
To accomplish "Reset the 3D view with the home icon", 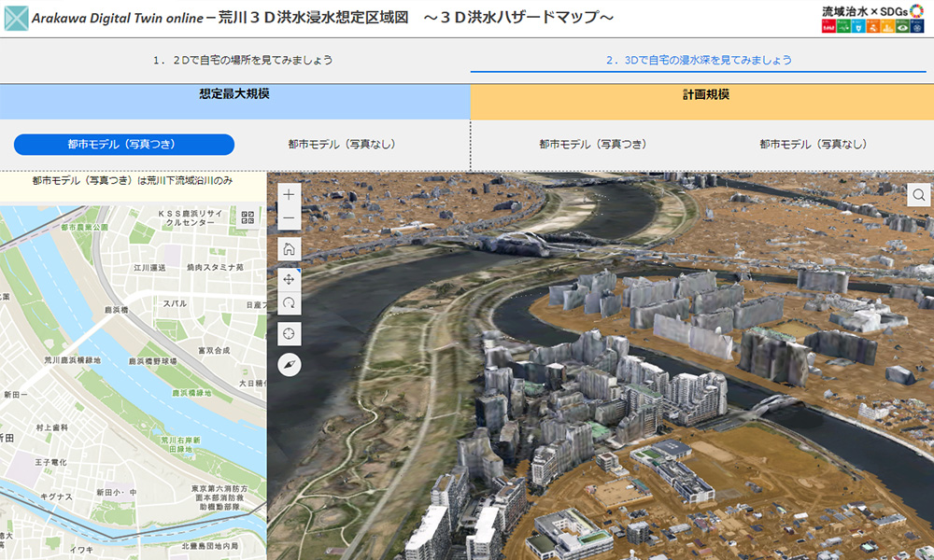I will [289, 248].
